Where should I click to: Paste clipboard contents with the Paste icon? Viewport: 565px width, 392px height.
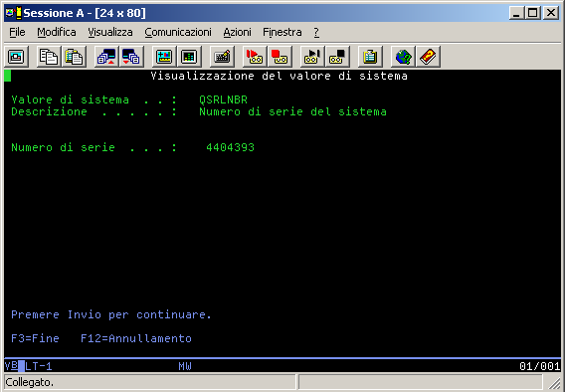(x=74, y=57)
